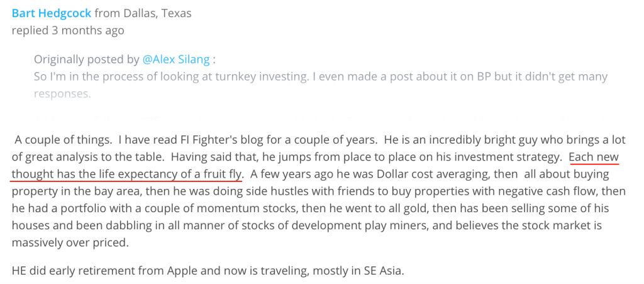
Task: Click the "from Dallas, Texas" location text
Action: coord(143,13)
